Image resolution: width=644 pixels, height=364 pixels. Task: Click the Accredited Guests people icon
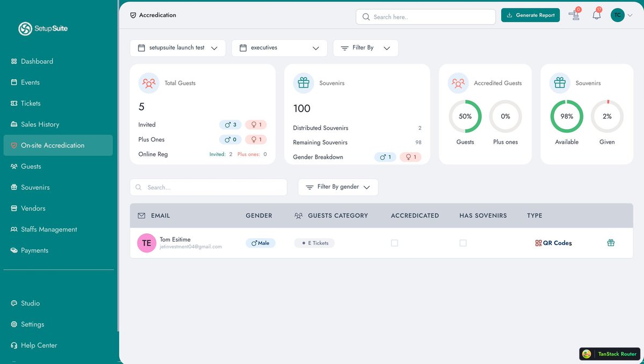click(458, 83)
